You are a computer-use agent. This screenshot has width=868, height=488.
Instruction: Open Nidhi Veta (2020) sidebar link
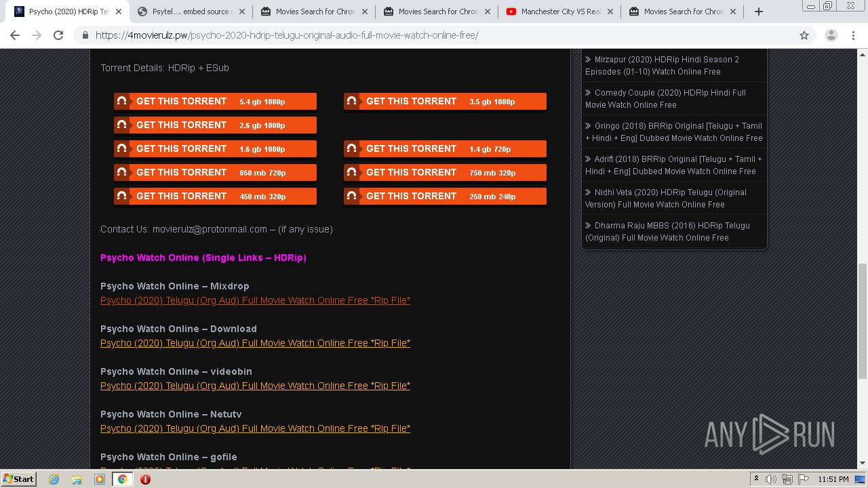(x=666, y=199)
